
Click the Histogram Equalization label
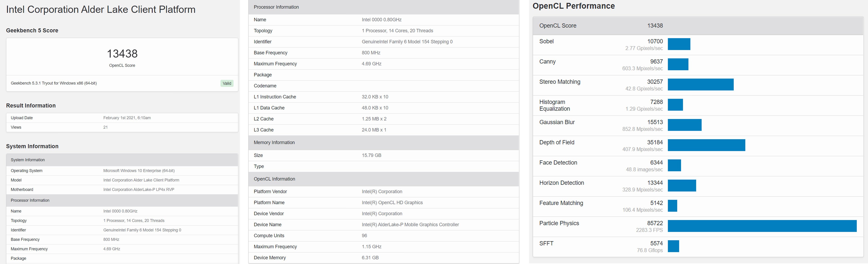click(x=555, y=105)
